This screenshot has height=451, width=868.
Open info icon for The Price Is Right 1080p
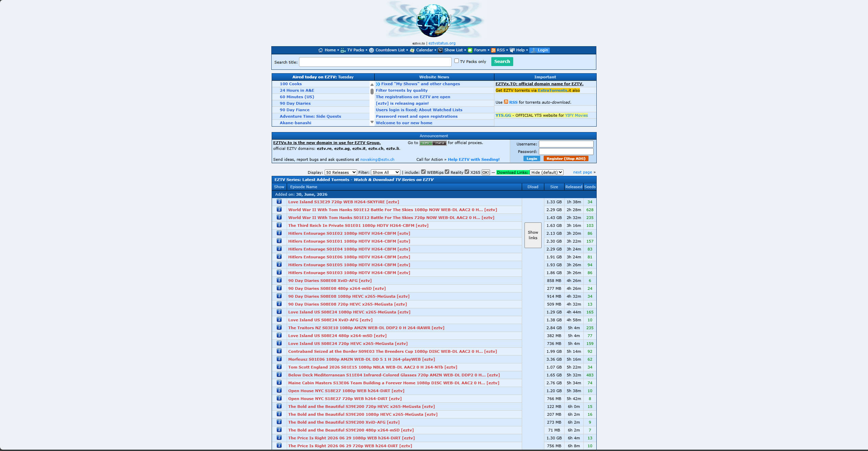tap(279, 438)
